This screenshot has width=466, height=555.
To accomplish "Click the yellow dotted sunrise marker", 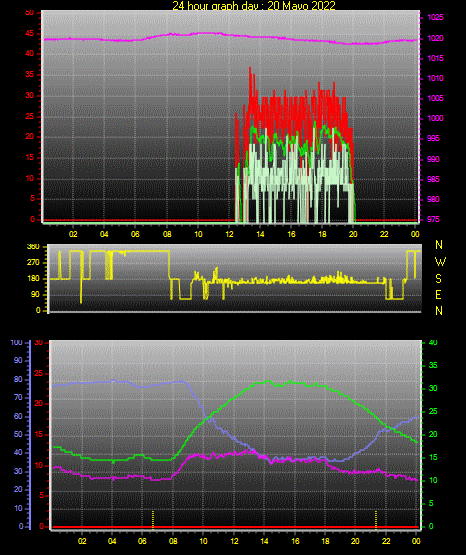I will 153,520.
